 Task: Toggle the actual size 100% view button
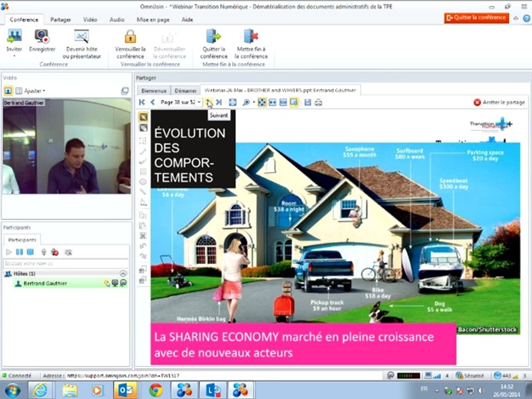click(283, 102)
